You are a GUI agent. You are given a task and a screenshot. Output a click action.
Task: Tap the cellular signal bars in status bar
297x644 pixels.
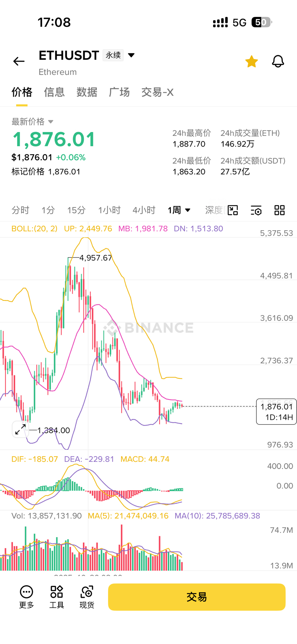click(x=220, y=23)
